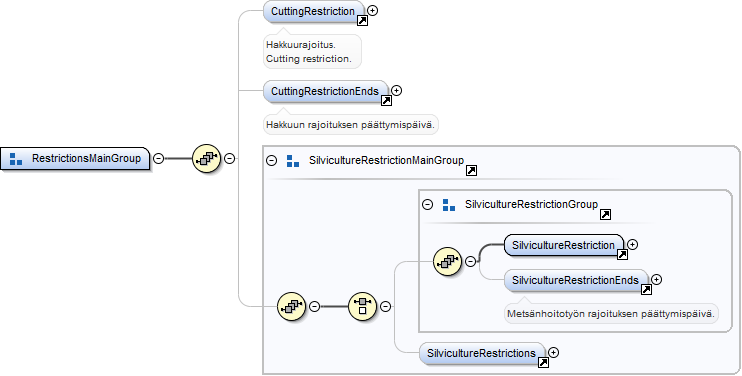Click the sequence compositor next to RestrictionsMainGroup
Screen dimensions: 742x376
(207, 158)
